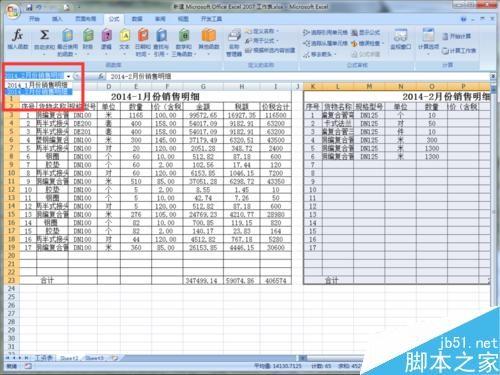Click the AutoSum (自动求和) sigma icon
500x375 pixels.
pyautogui.click(x=44, y=35)
